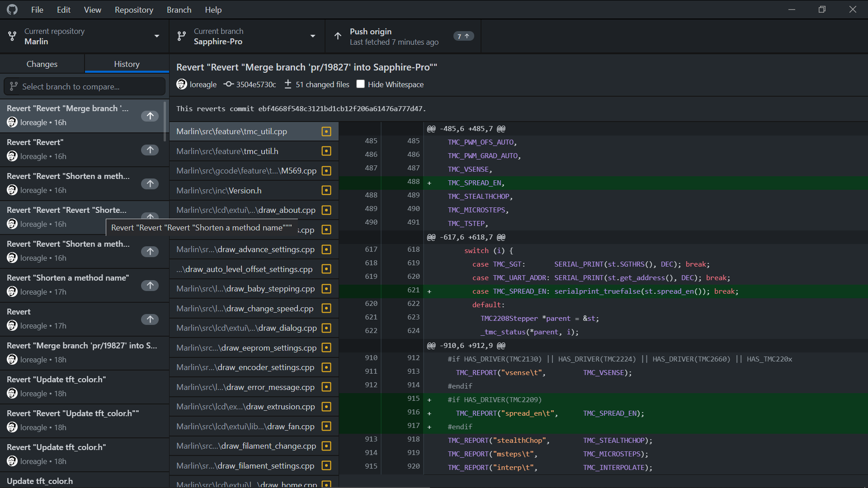This screenshot has width=868, height=488.
Task: Click the Select branch to compare field
Action: click(x=85, y=86)
